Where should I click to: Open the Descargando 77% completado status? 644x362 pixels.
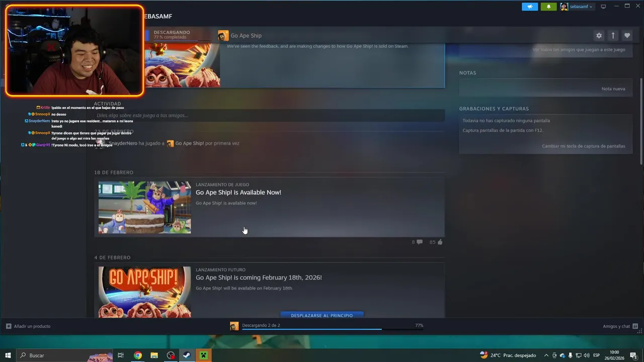[172, 35]
